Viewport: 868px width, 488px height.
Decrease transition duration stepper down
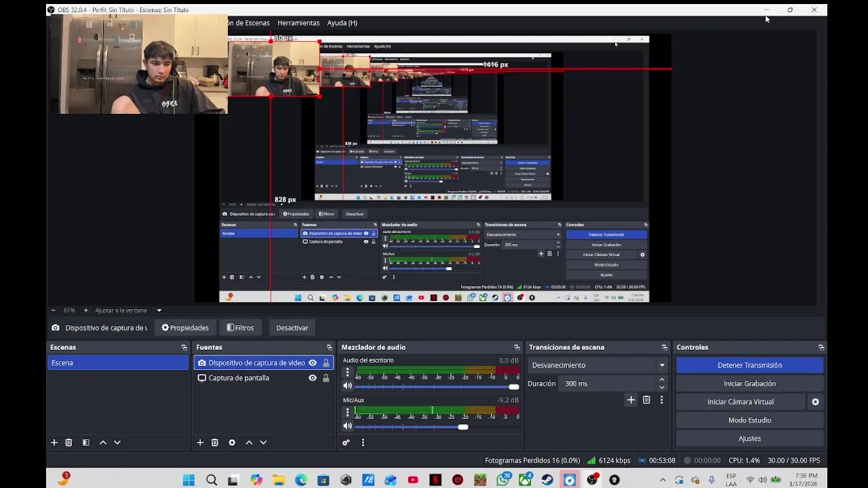(x=662, y=388)
